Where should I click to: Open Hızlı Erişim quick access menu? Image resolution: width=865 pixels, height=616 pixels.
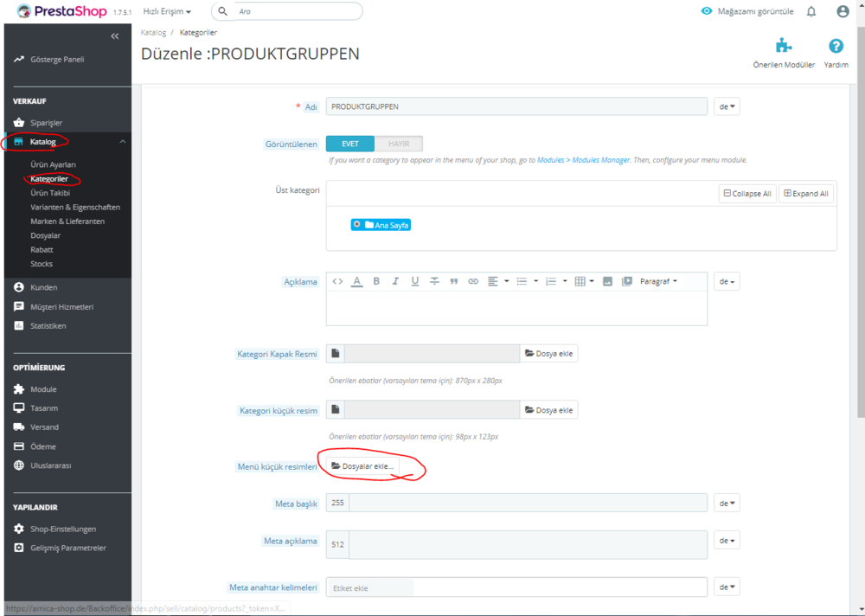coord(167,11)
